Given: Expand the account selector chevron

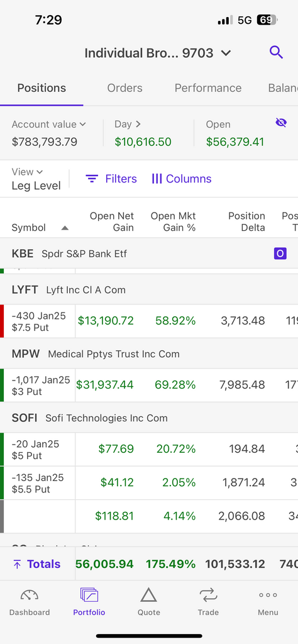Looking at the screenshot, I should [226, 53].
